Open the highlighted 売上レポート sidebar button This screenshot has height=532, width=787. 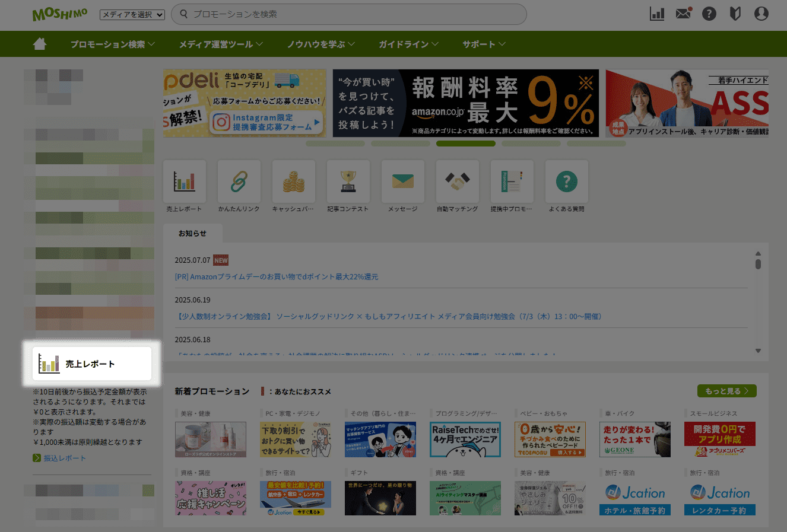[92, 364]
